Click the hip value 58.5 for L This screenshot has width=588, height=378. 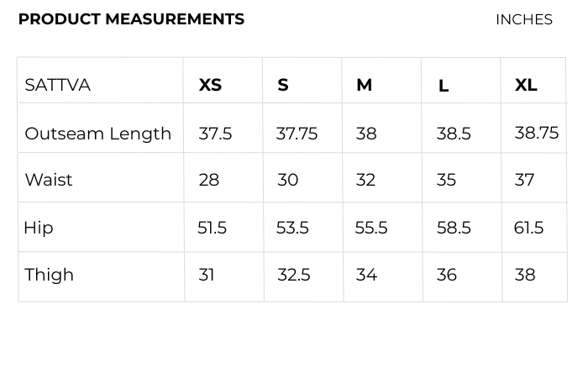pos(454,228)
